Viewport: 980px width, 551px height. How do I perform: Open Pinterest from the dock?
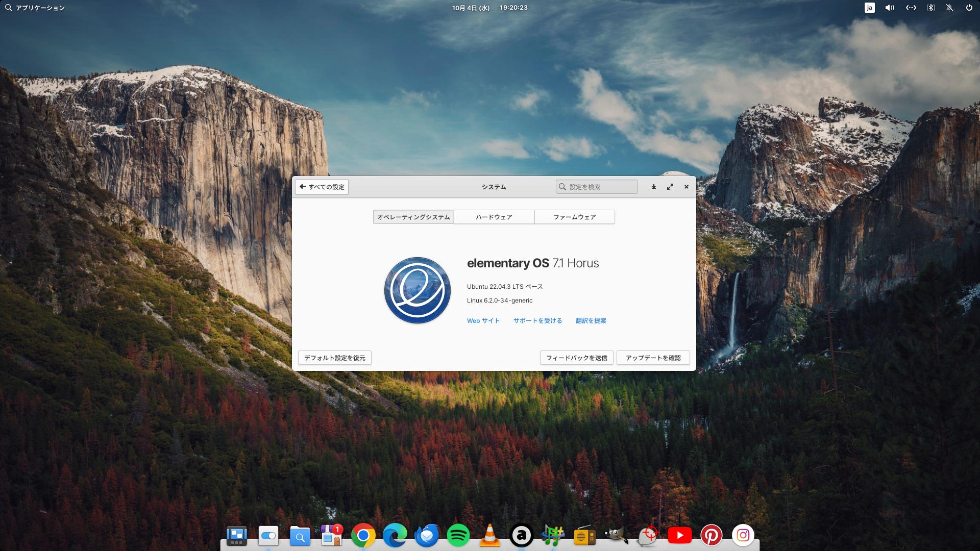[x=712, y=535]
